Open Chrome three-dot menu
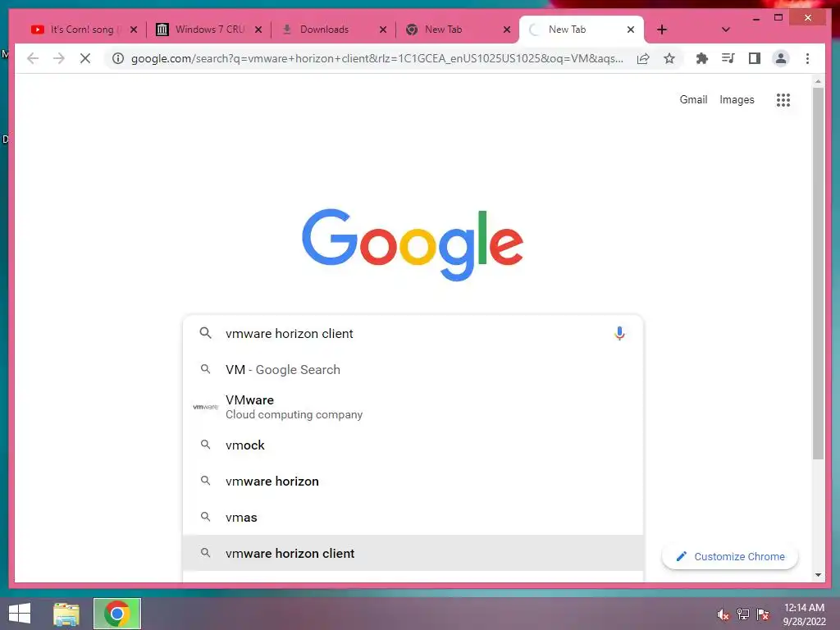The width and height of the screenshot is (840, 630). (807, 58)
